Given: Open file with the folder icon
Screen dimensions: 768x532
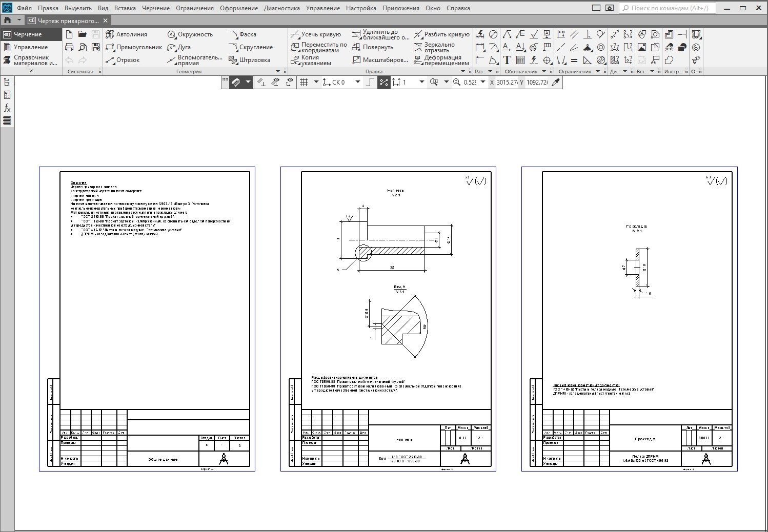Looking at the screenshot, I should click(x=82, y=34).
